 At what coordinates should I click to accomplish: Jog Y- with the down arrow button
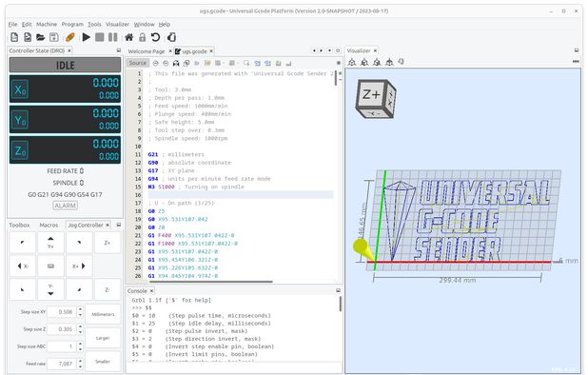click(50, 289)
